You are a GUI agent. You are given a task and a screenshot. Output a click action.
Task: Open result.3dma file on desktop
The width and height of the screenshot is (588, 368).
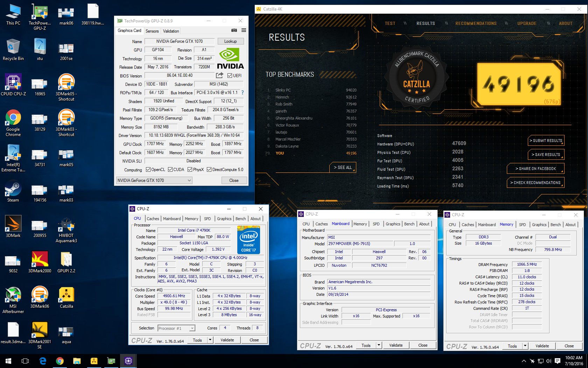(x=13, y=333)
